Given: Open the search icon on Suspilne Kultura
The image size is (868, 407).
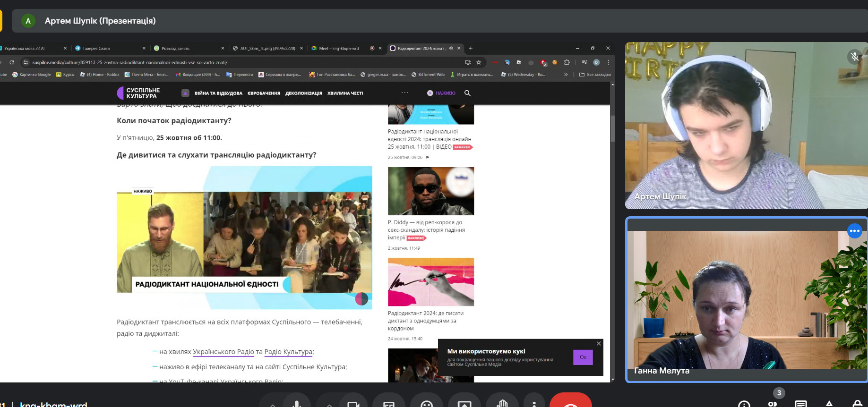Looking at the screenshot, I should tap(467, 93).
